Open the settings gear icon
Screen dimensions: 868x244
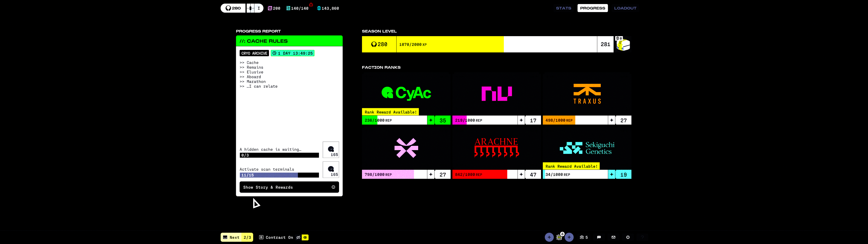coord(628,237)
